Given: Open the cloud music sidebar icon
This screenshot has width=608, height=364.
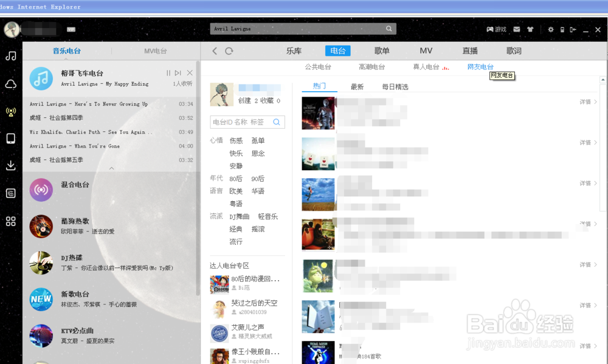Looking at the screenshot, I should (x=11, y=84).
